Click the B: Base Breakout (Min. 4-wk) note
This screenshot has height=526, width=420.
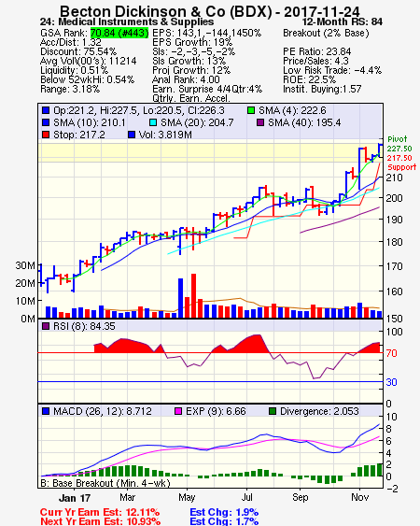click(x=105, y=483)
